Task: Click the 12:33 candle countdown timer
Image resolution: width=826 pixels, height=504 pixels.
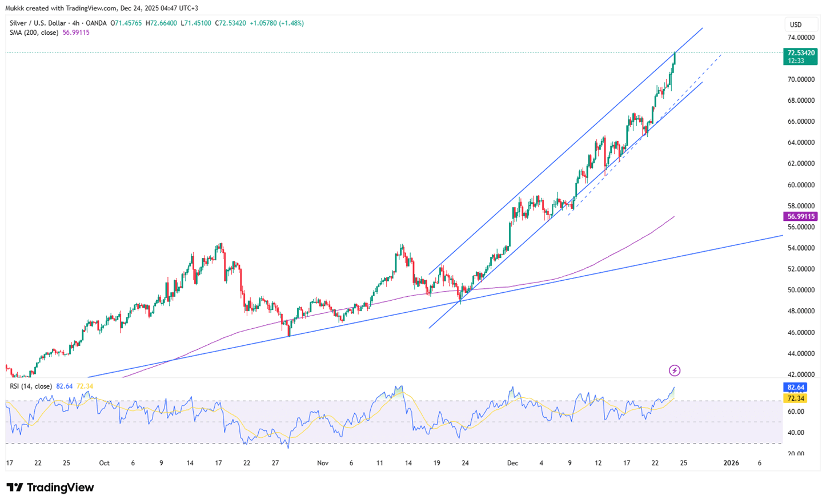Action: pyautogui.click(x=796, y=61)
